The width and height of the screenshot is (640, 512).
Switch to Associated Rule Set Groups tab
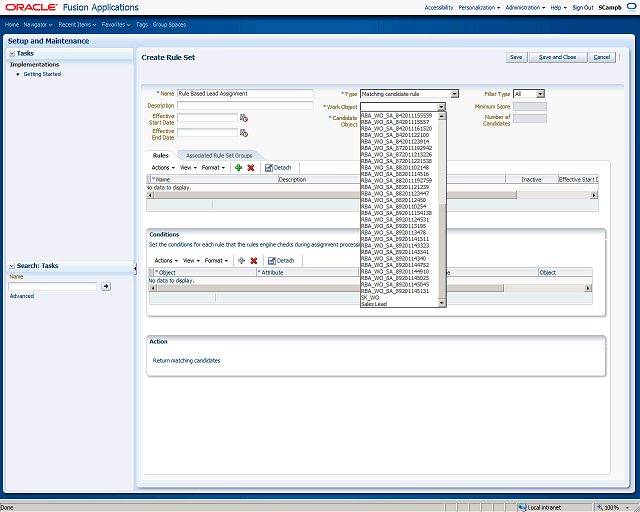pyautogui.click(x=219, y=156)
